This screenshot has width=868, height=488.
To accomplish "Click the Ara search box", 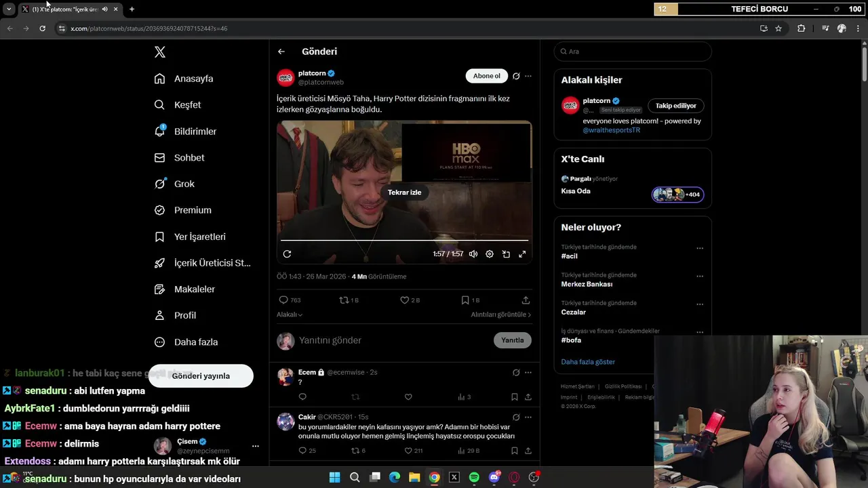I will [633, 52].
